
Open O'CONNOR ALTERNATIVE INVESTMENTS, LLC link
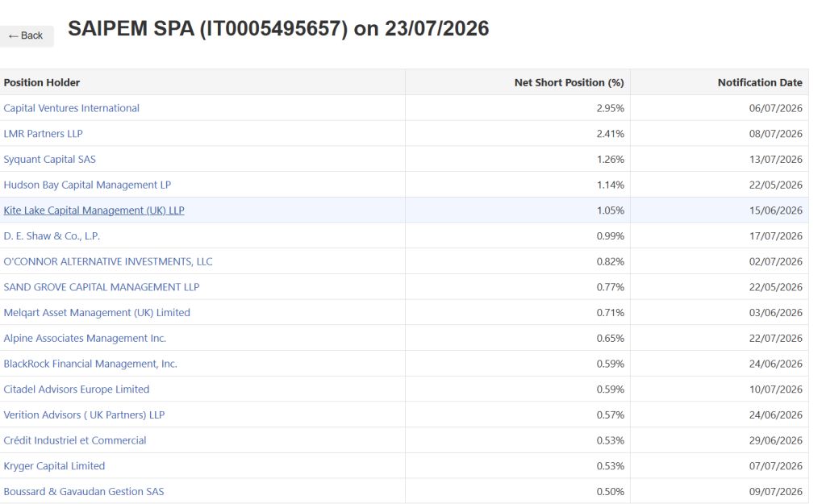point(108,262)
